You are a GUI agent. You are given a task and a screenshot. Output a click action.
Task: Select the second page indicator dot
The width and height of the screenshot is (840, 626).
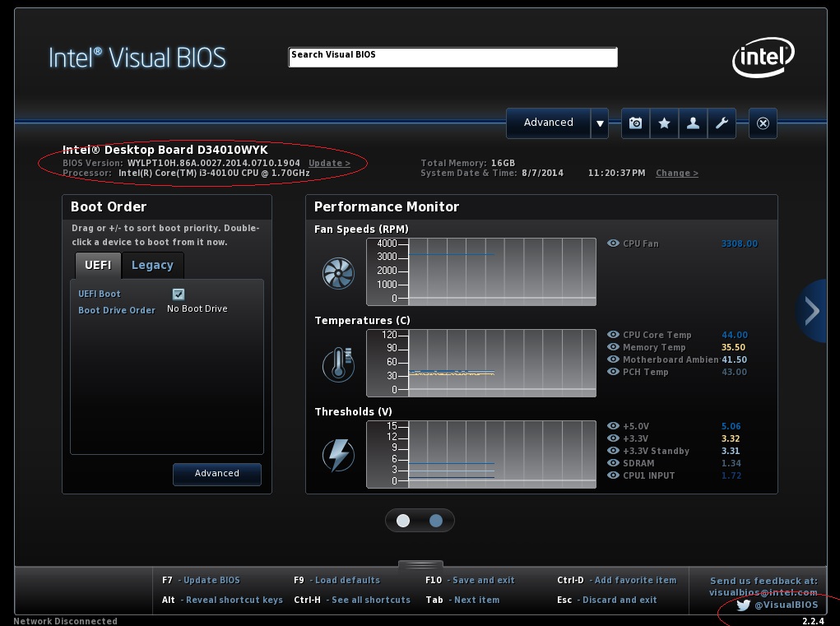click(x=436, y=521)
